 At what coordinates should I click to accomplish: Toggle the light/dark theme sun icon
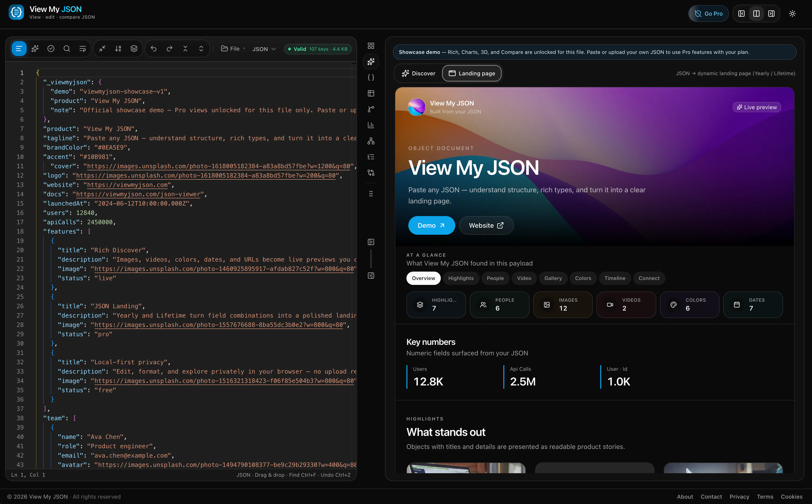792,14
